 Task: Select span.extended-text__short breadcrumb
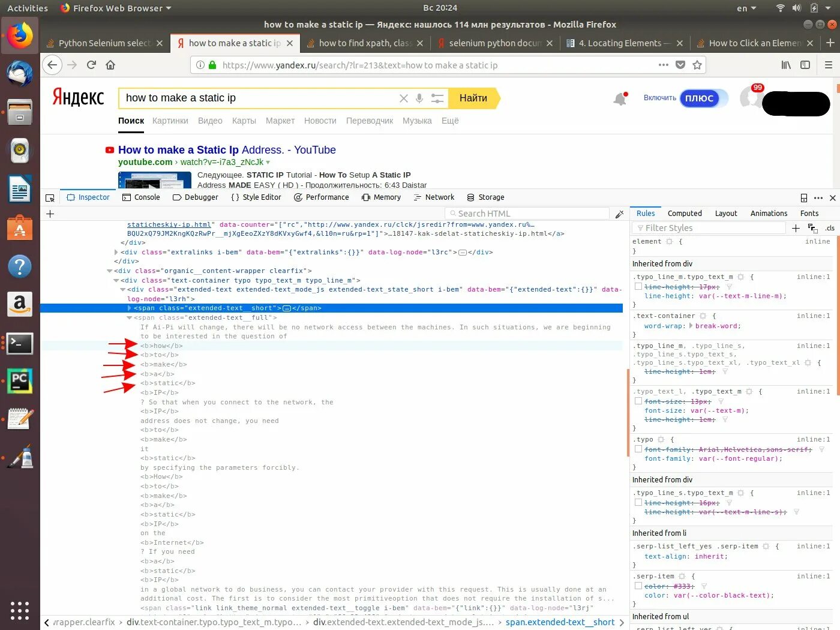(560, 622)
